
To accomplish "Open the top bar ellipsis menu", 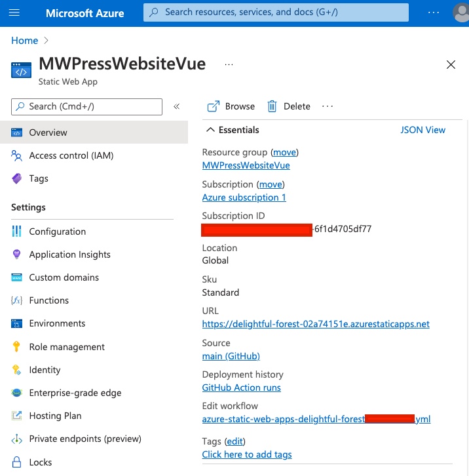I will (433, 12).
